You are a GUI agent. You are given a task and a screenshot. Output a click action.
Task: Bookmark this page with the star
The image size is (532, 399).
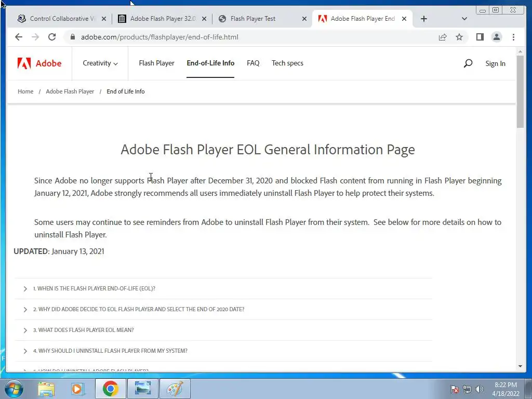tap(459, 37)
